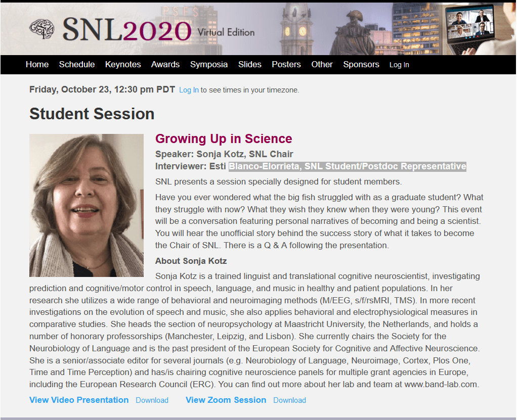Click Sonja Kotz's portrait photo
The width and height of the screenshot is (517, 420).
[x=87, y=205]
